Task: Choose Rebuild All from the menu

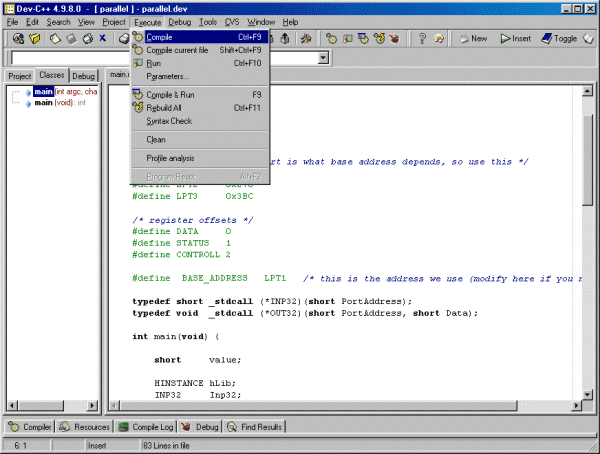Action: pos(200,108)
